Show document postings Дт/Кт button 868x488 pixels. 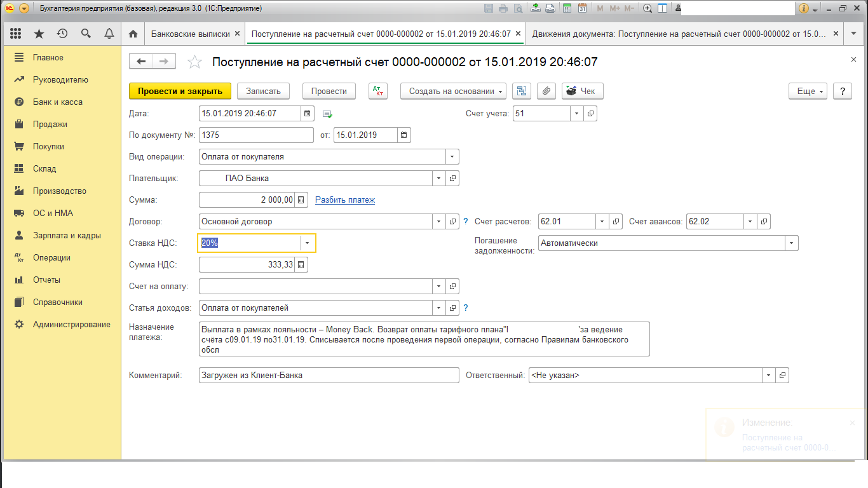[377, 91]
